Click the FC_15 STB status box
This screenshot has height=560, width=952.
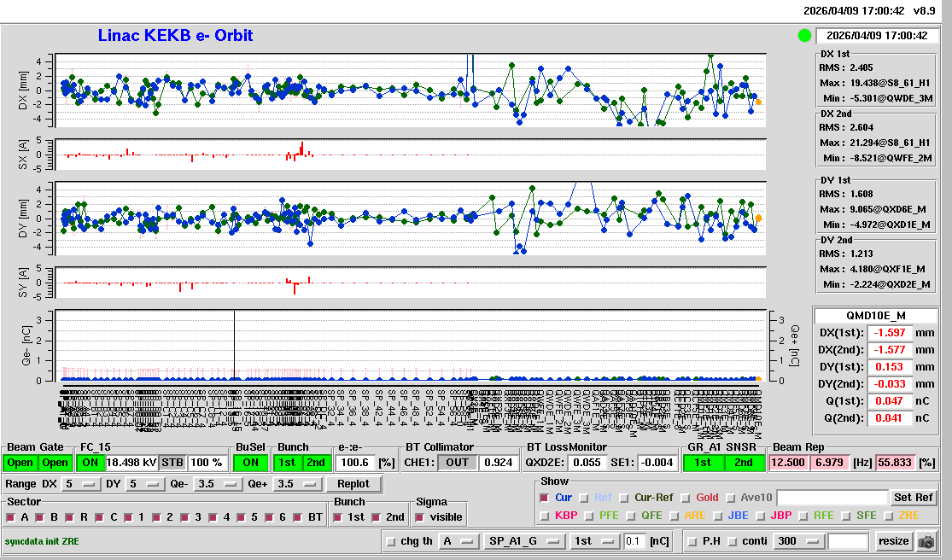pos(172,462)
